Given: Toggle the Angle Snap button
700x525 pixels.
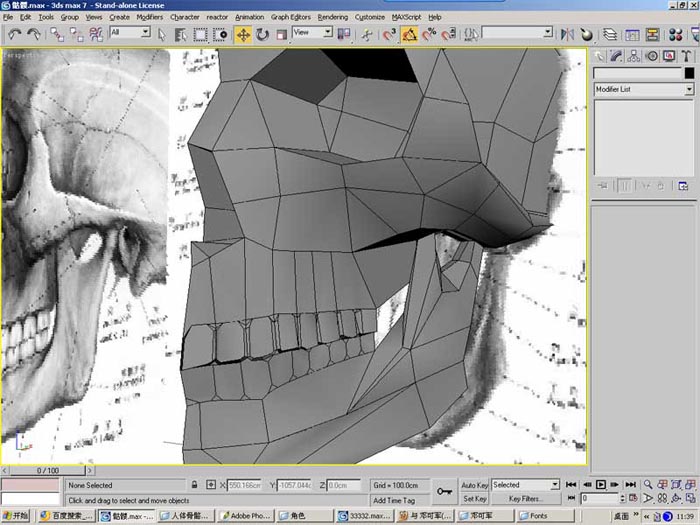Looking at the screenshot, I should [x=409, y=34].
